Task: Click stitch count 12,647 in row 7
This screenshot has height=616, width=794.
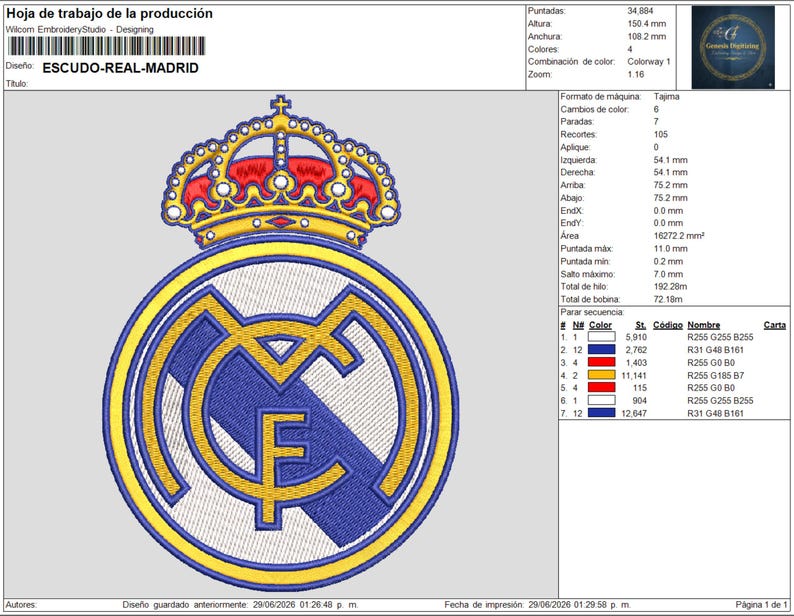Action: click(634, 413)
